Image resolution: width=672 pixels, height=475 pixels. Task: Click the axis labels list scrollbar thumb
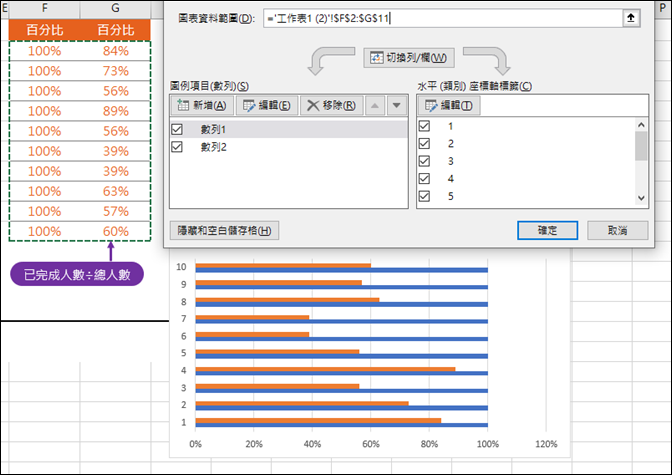(x=641, y=146)
